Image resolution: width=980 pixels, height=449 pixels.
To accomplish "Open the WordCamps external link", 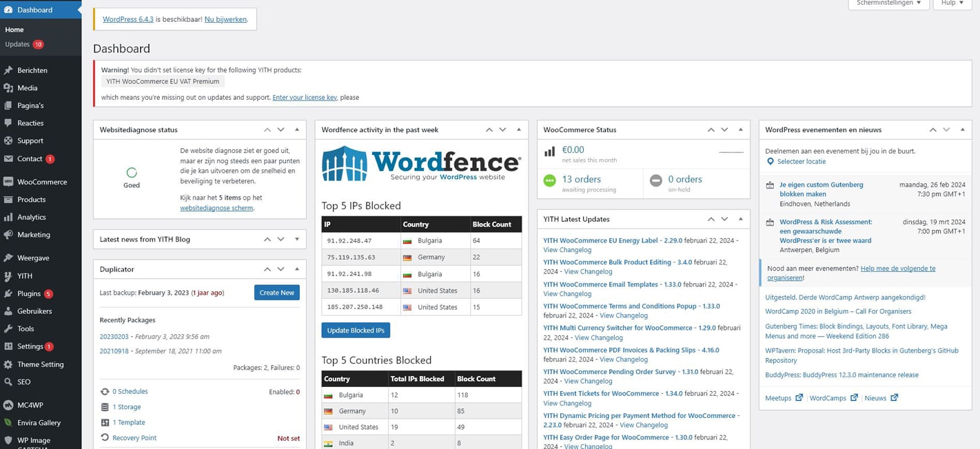I will coord(834,398).
